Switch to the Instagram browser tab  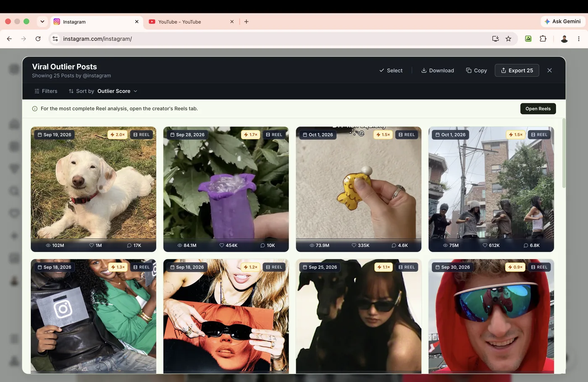point(96,22)
